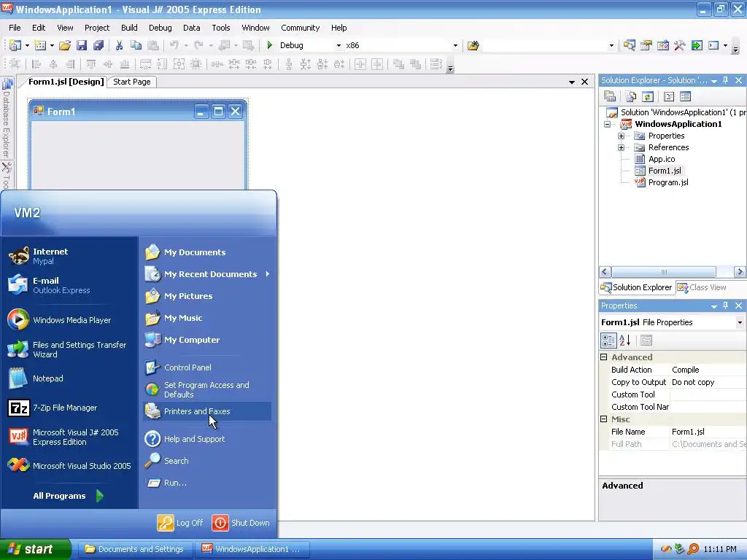Click the Save All icon
This screenshot has height=560, width=747.
pos(98,45)
